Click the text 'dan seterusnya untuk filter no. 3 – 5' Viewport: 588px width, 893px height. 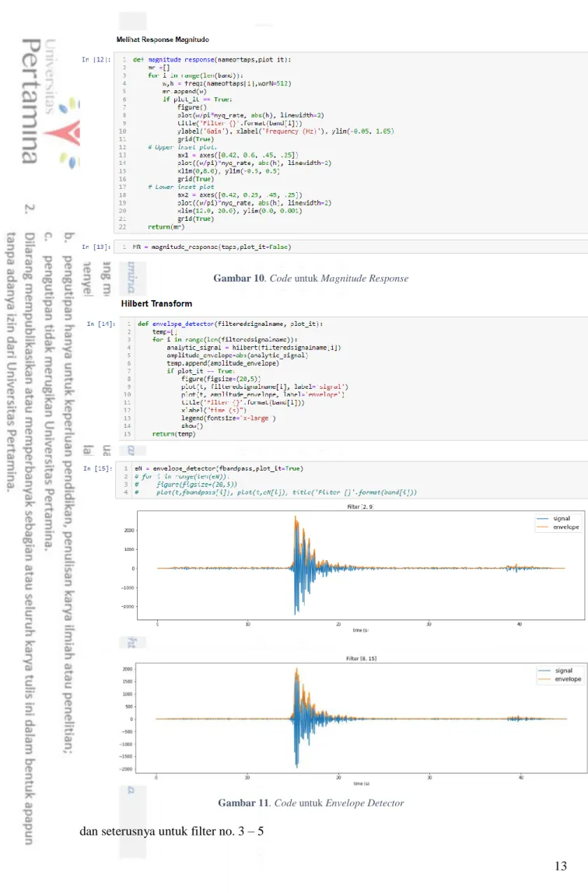[171, 832]
